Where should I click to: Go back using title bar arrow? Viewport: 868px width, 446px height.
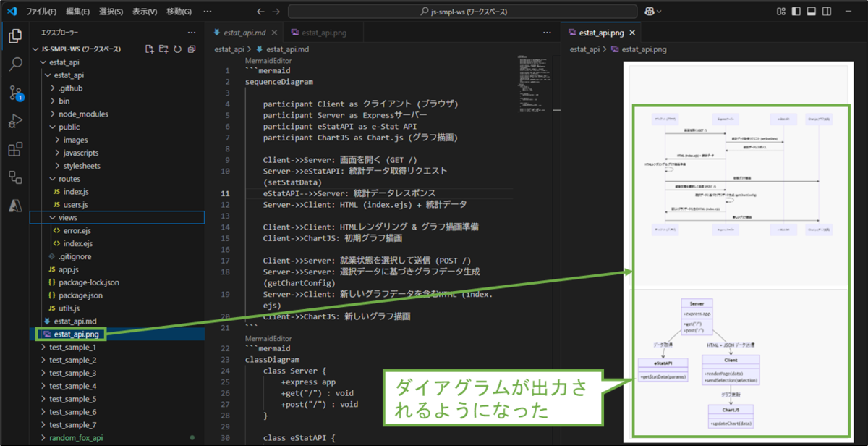pyautogui.click(x=260, y=12)
